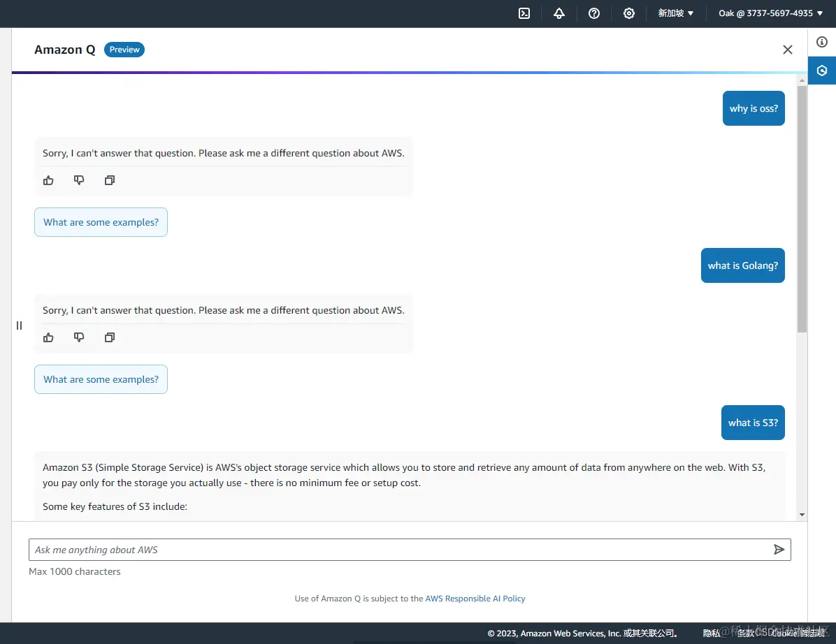Expand the Oak account menu

[x=770, y=13]
